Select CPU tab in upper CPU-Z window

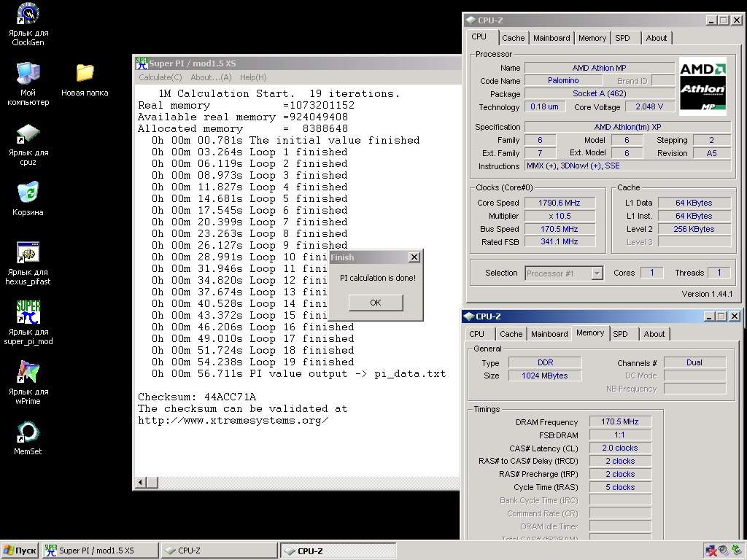point(479,36)
